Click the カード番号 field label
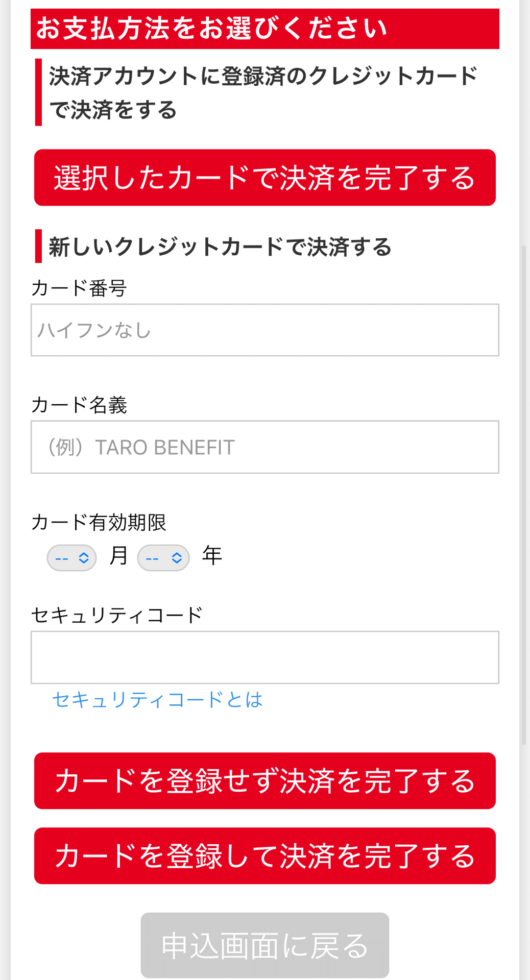The height and width of the screenshot is (980, 530). [79, 288]
